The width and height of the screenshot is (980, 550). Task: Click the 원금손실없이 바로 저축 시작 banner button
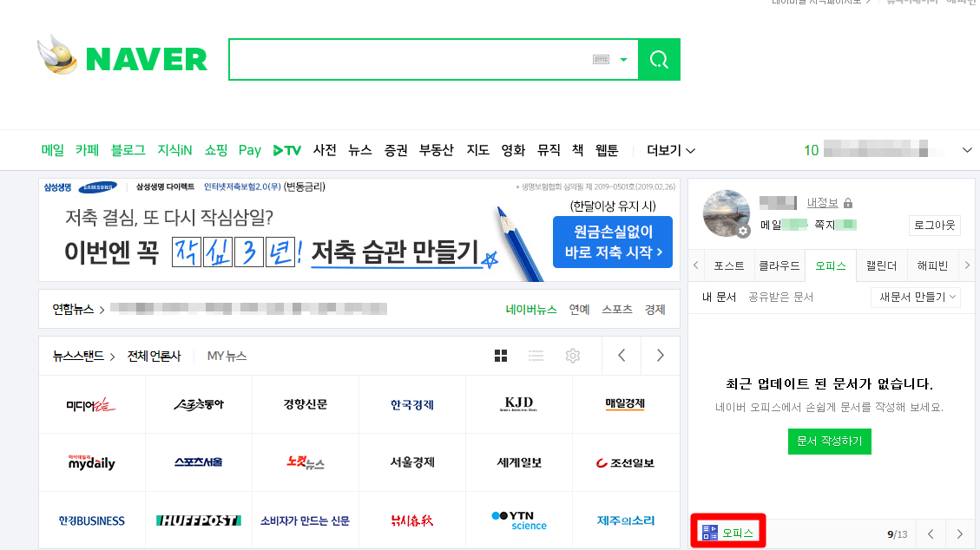(x=613, y=241)
